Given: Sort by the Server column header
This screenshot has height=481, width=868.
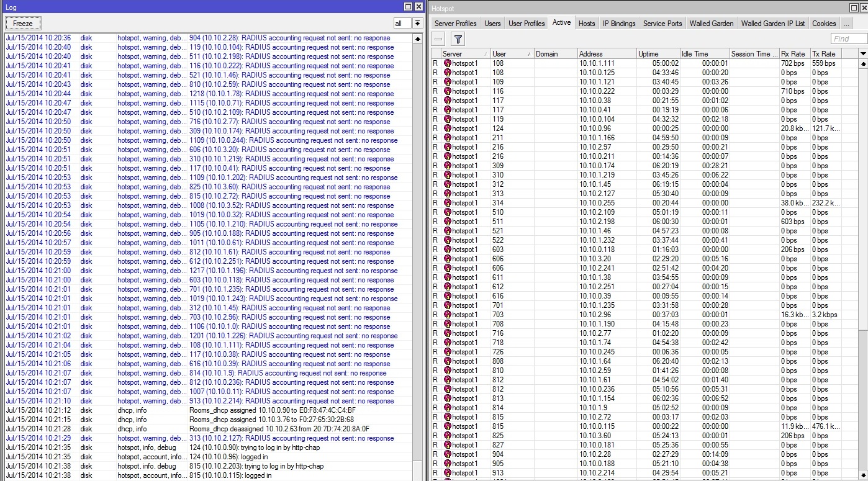Looking at the screenshot, I should point(466,54).
